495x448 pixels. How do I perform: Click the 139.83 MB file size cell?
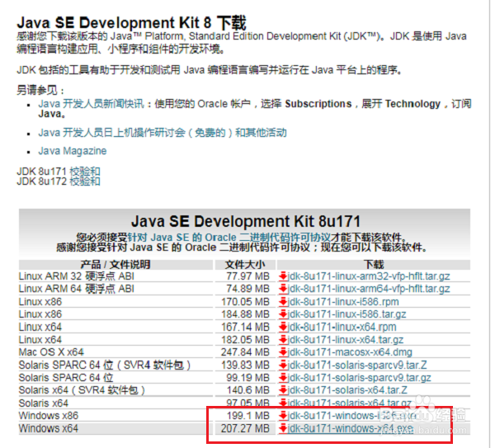point(245,365)
